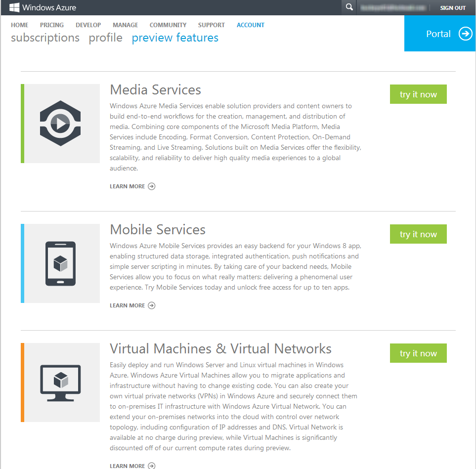
Task: Click the Mobile Services heading
Action: point(158,230)
